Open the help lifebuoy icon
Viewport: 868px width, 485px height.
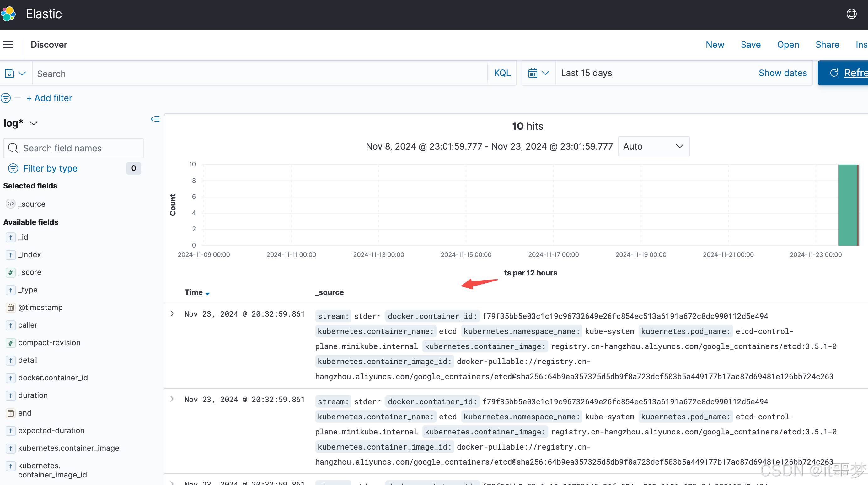click(x=851, y=14)
